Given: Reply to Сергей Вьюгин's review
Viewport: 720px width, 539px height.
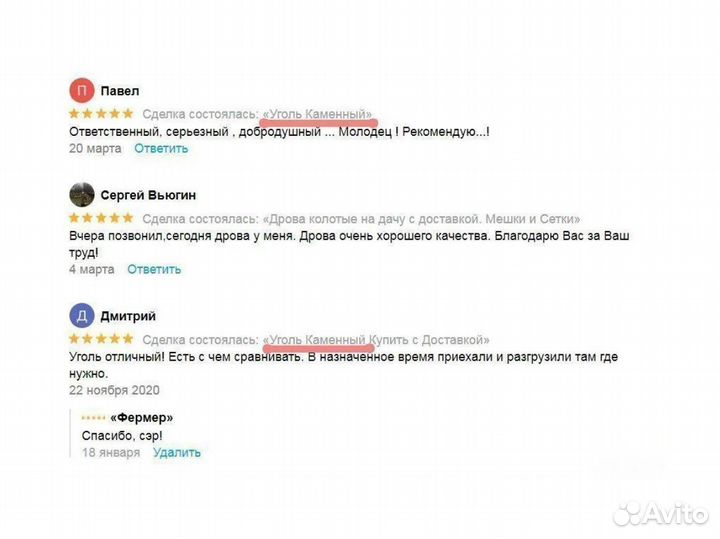Looking at the screenshot, I should [154, 269].
